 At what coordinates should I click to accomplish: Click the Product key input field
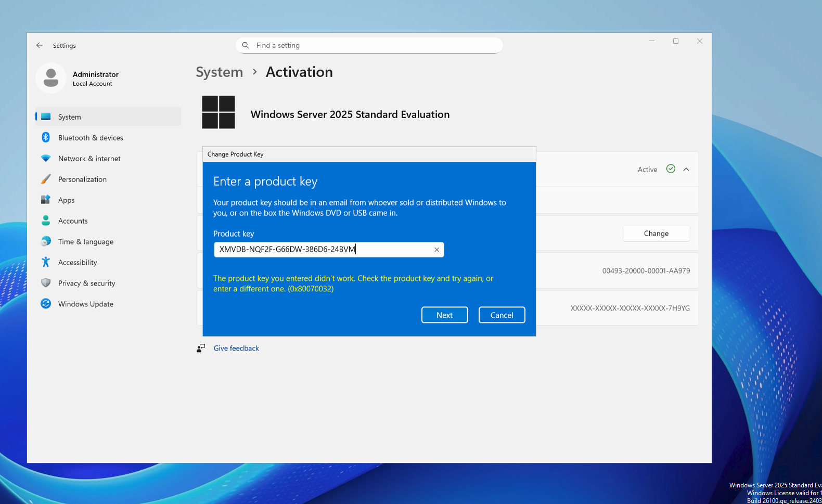point(323,250)
